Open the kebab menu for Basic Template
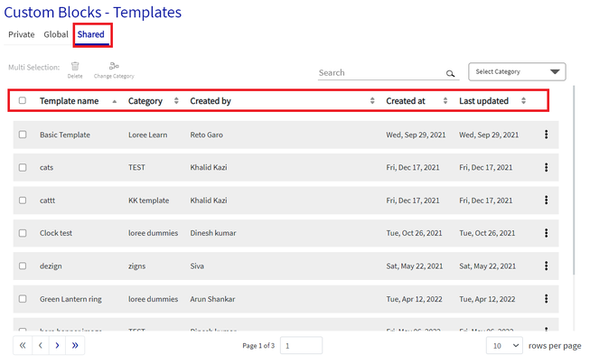 point(546,135)
